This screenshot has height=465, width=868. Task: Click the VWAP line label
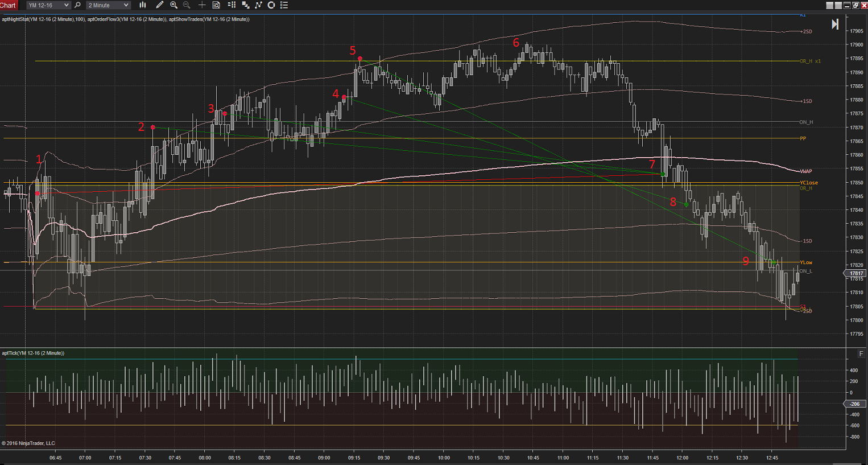click(806, 171)
